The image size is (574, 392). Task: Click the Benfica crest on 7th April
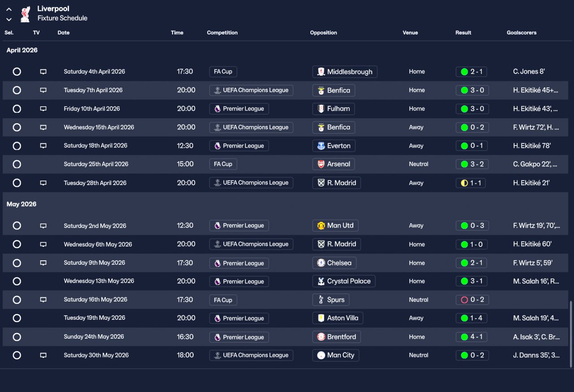point(321,90)
